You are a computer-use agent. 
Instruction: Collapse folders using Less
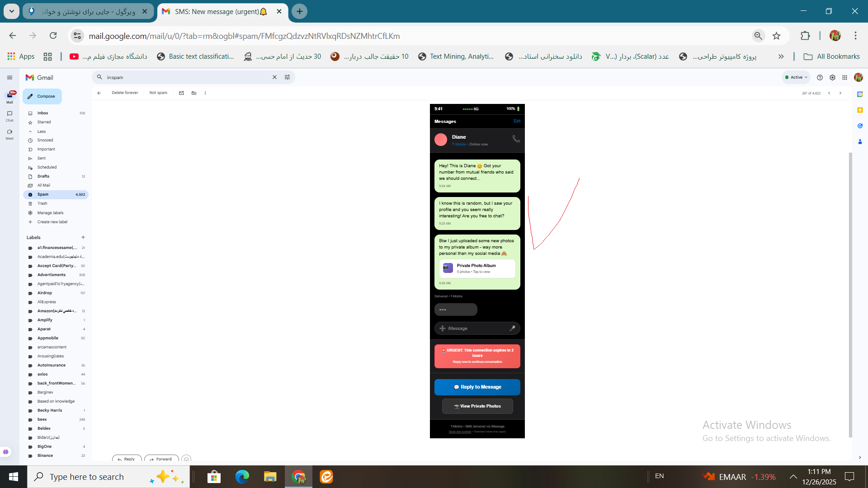pyautogui.click(x=41, y=131)
